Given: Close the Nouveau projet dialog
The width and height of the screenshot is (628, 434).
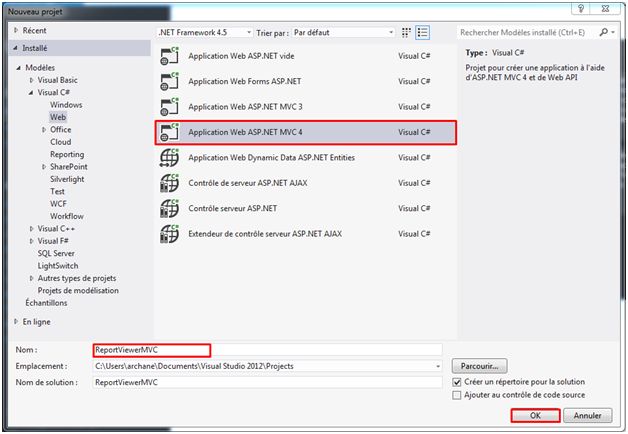Looking at the screenshot, I should [605, 8].
